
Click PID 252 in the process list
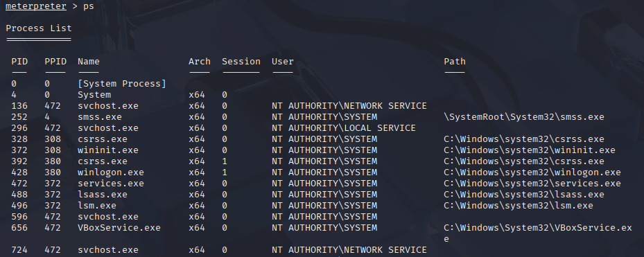coord(19,117)
